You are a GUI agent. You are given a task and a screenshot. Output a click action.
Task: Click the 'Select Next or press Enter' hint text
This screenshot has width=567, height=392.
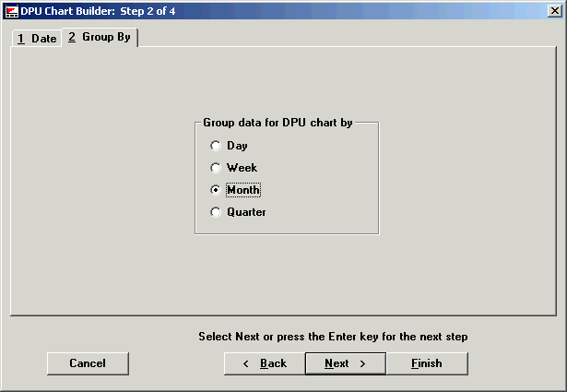point(333,337)
